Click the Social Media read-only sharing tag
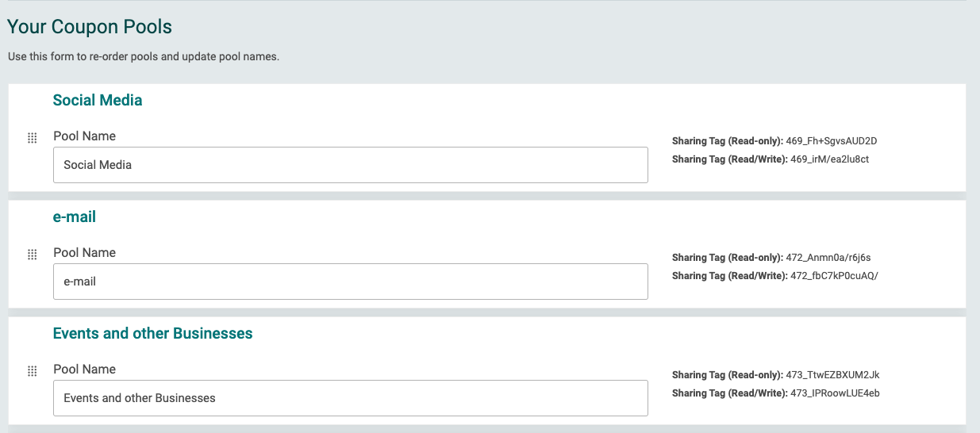The image size is (980, 433). (x=831, y=141)
